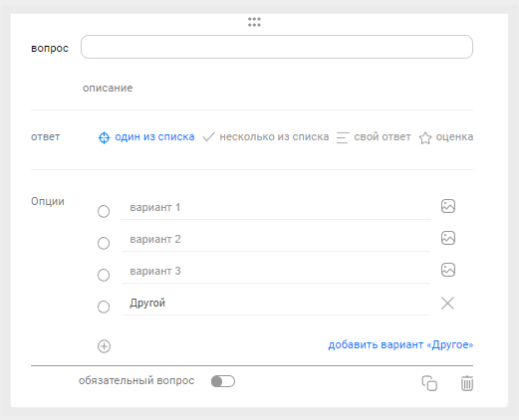Select the Другой radio button

point(104,307)
